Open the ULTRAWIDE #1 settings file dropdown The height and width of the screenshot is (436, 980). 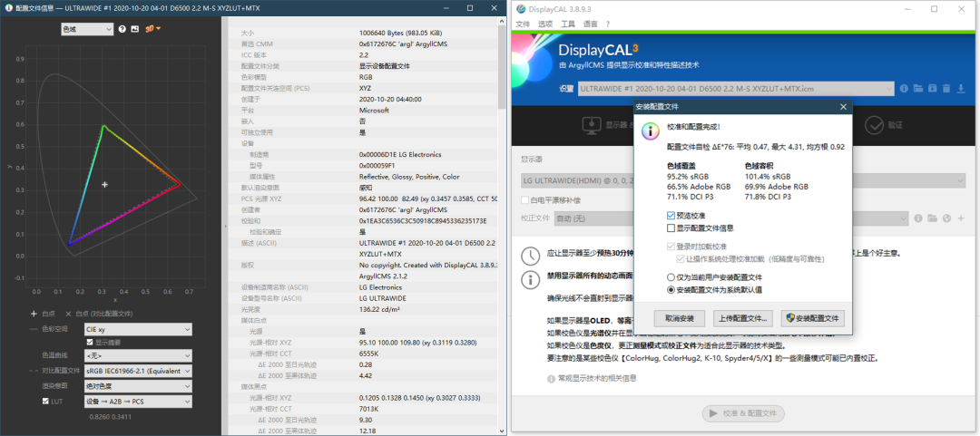point(736,89)
